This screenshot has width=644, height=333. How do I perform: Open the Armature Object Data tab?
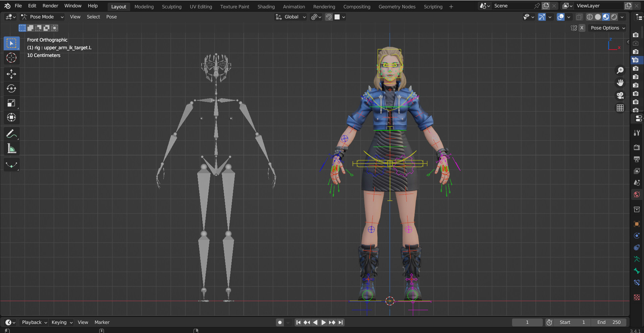[637, 259]
